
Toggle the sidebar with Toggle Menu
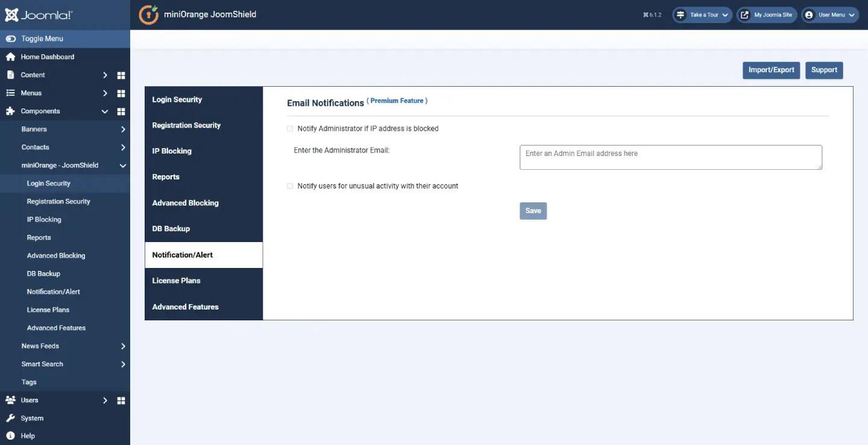click(65, 39)
